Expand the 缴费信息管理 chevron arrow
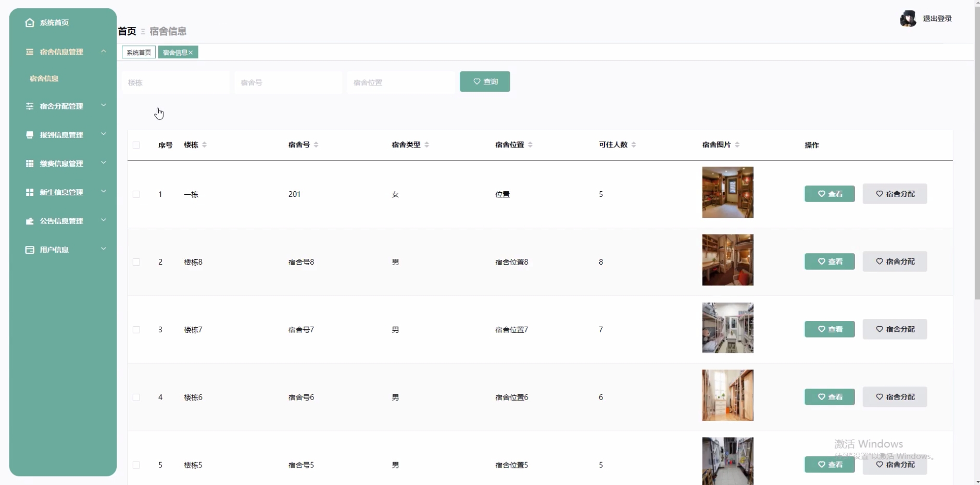This screenshot has height=485, width=980. coord(104,163)
